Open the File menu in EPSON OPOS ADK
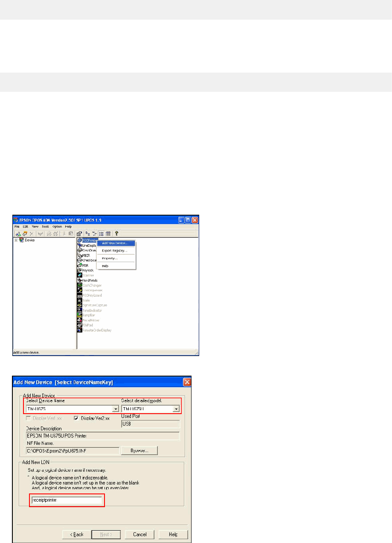The height and width of the screenshot is (543, 392). tap(17, 226)
